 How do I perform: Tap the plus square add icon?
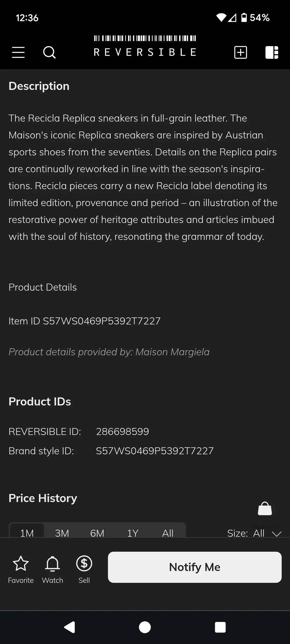241,52
